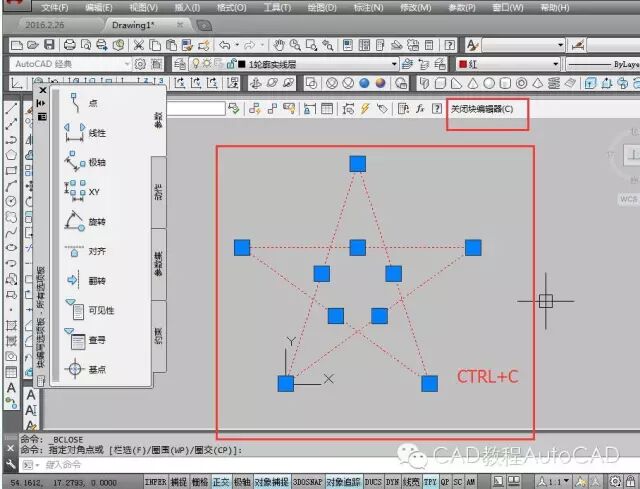Open the AutoCAD 经典 workspace dropdown
This screenshot has height=489, width=640.
point(70,64)
